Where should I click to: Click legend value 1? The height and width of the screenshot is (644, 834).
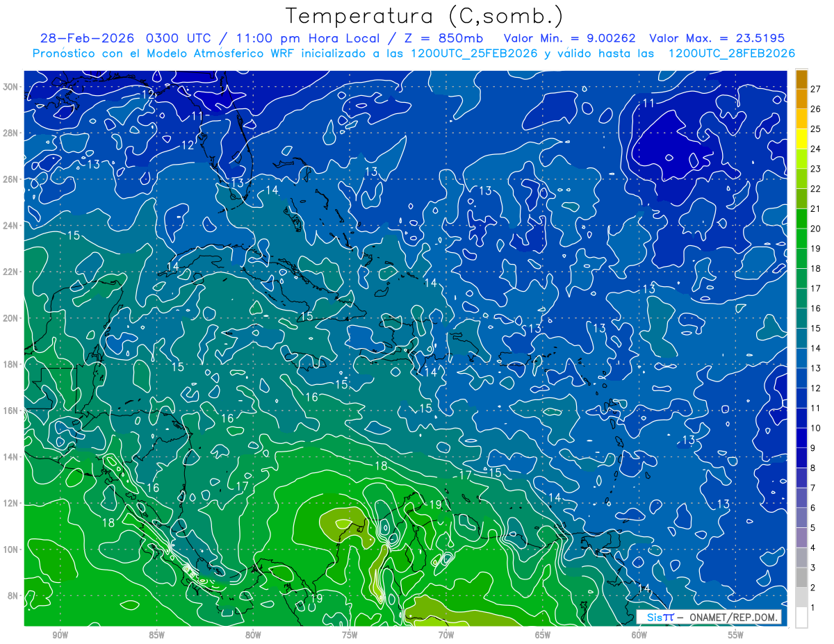[x=814, y=608]
